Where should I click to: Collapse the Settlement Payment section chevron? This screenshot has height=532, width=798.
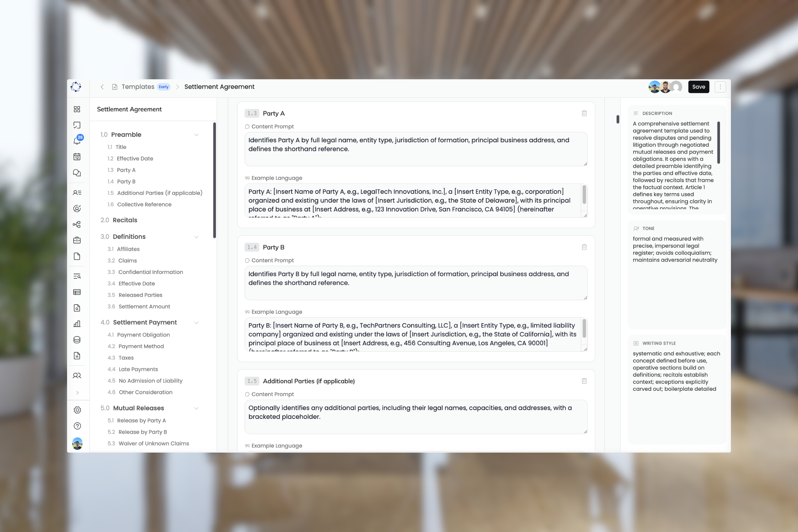(x=196, y=322)
